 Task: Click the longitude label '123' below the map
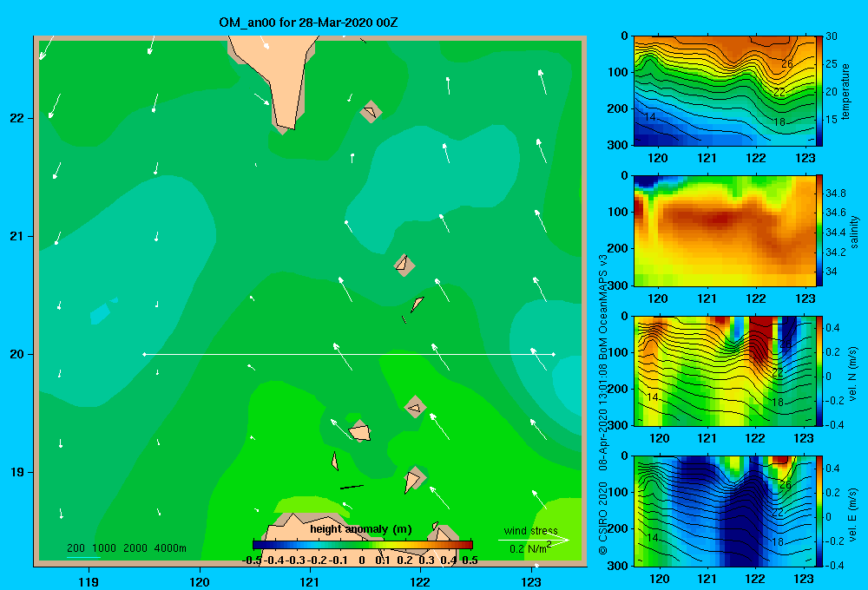point(531,581)
